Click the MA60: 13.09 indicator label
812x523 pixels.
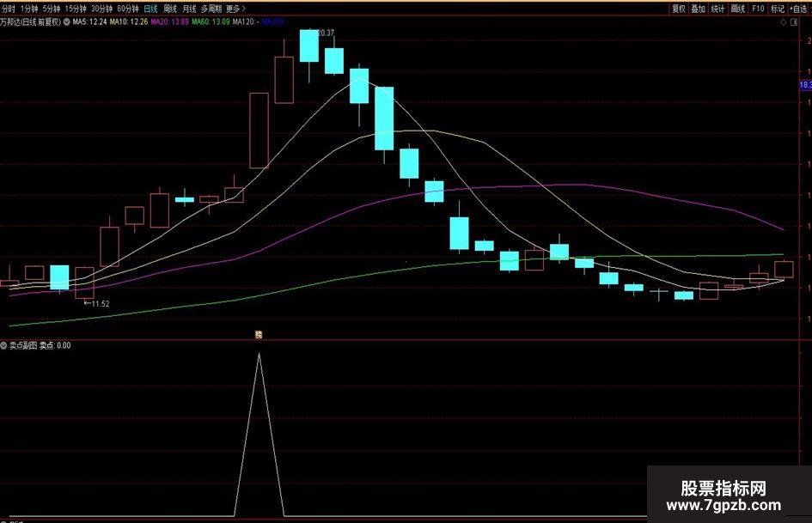(x=211, y=22)
